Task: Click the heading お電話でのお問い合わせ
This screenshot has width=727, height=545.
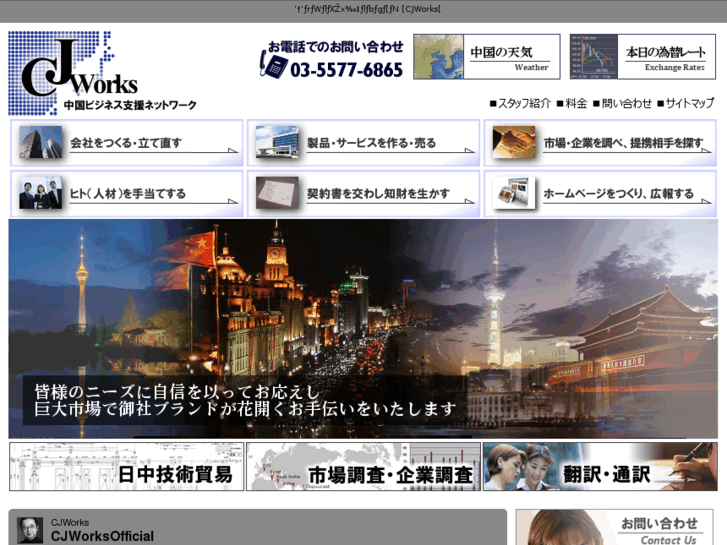Action: coord(336,46)
